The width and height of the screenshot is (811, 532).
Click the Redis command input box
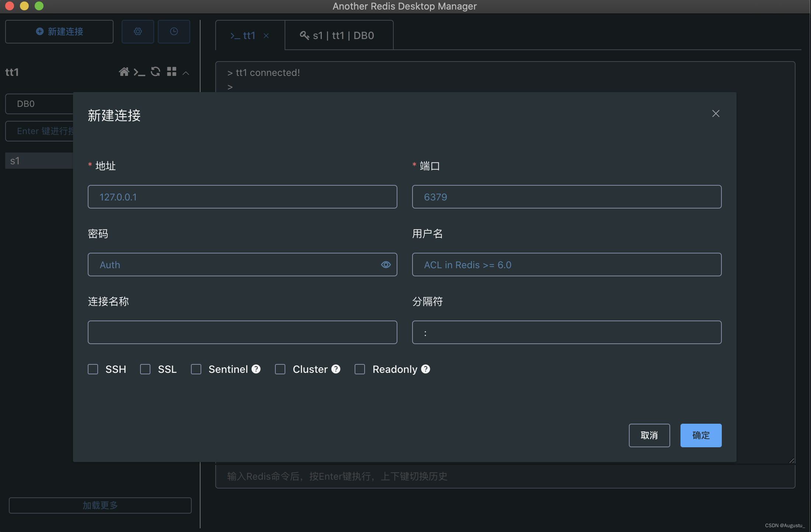[505, 476]
